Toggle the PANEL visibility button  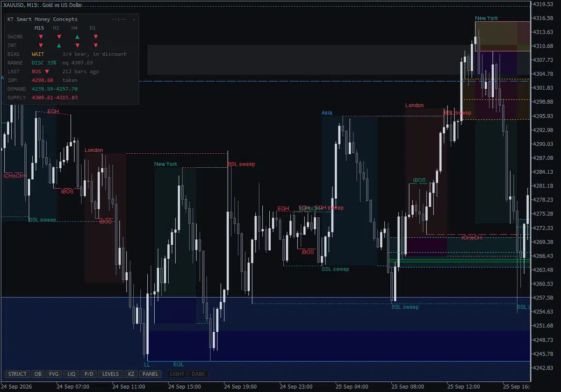[150, 374]
